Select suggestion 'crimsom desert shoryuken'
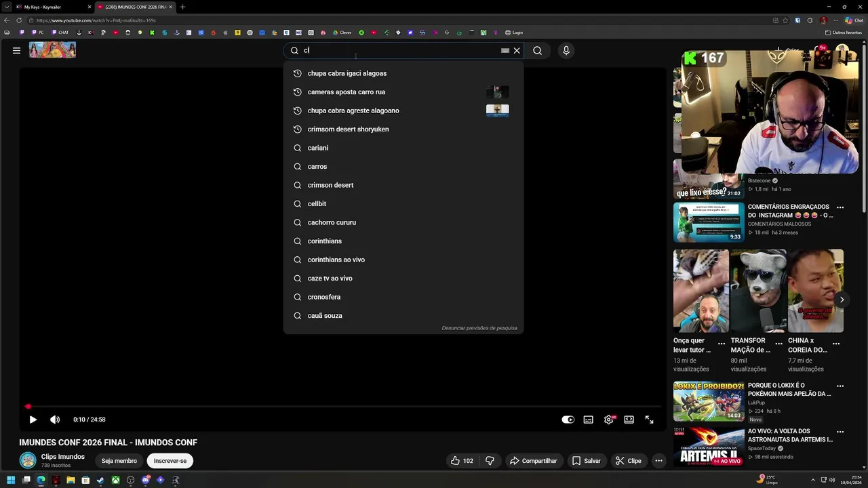The image size is (868, 488). coord(403,129)
